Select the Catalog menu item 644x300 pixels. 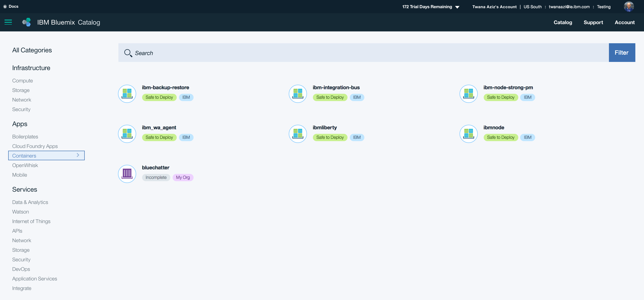pos(563,22)
